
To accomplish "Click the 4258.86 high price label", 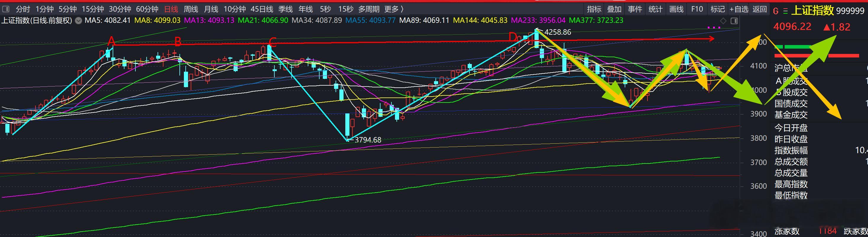I will pyautogui.click(x=558, y=32).
